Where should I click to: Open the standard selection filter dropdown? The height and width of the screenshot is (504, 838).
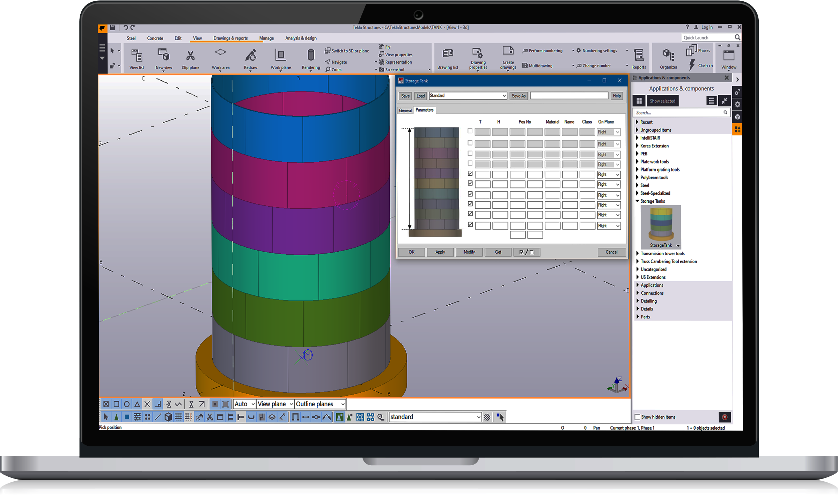(x=435, y=417)
